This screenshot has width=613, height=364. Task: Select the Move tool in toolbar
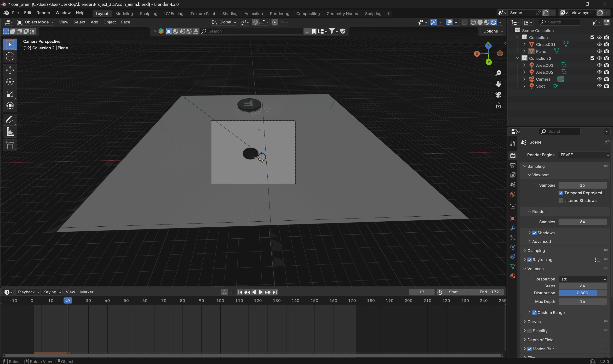10,70
